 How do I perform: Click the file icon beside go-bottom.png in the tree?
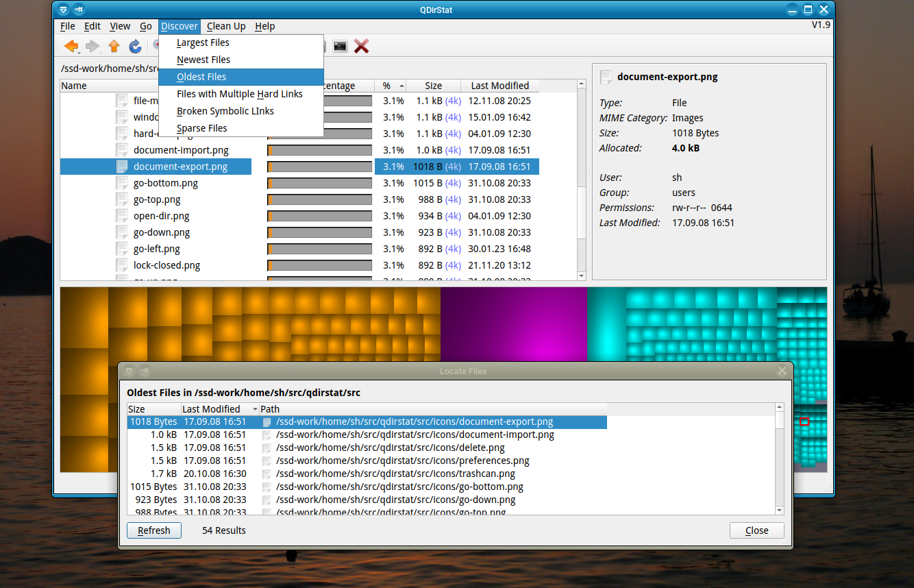(x=121, y=183)
